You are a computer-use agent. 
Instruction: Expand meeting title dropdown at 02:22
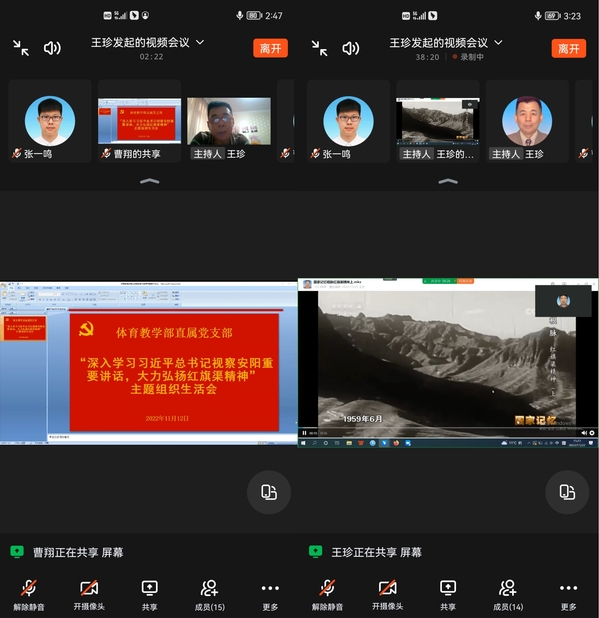(x=200, y=42)
